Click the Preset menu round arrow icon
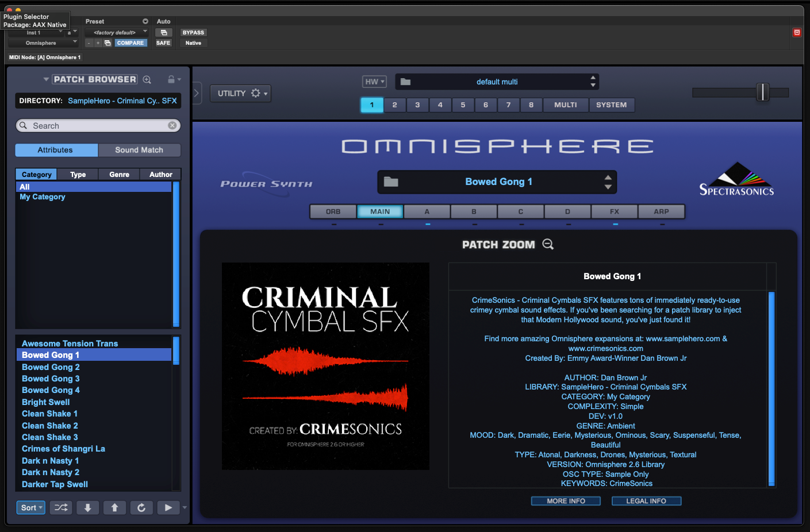The image size is (810, 532). (145, 21)
